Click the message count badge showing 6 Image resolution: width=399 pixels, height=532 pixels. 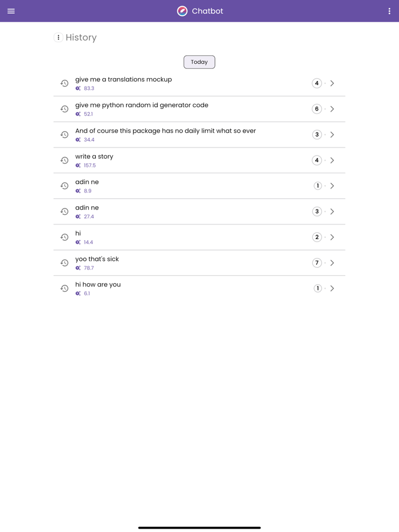pyautogui.click(x=317, y=109)
